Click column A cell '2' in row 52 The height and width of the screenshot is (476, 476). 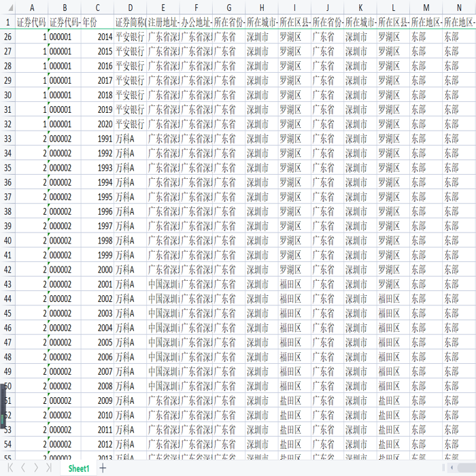pyautogui.click(x=31, y=415)
